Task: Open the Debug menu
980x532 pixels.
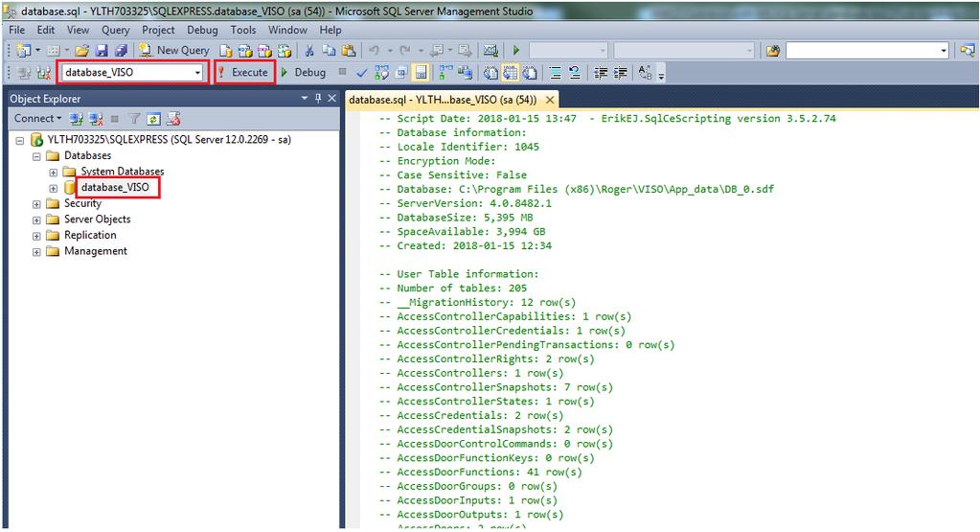Action: coord(202,30)
